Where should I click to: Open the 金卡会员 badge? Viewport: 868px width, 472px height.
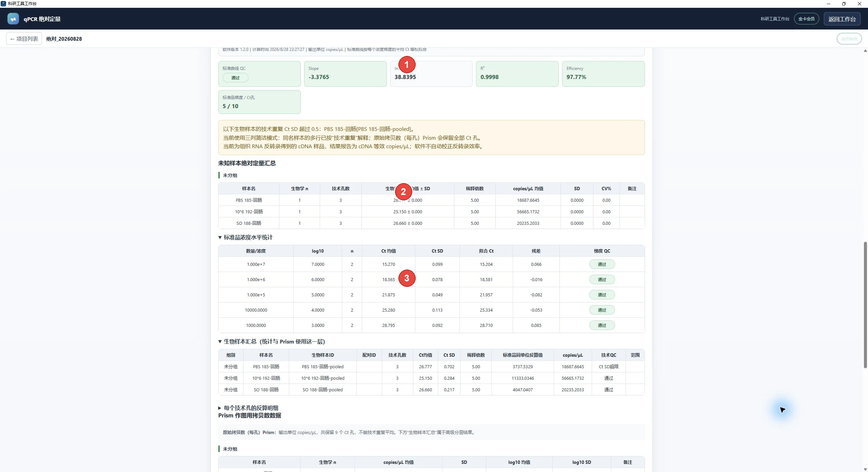click(x=806, y=19)
